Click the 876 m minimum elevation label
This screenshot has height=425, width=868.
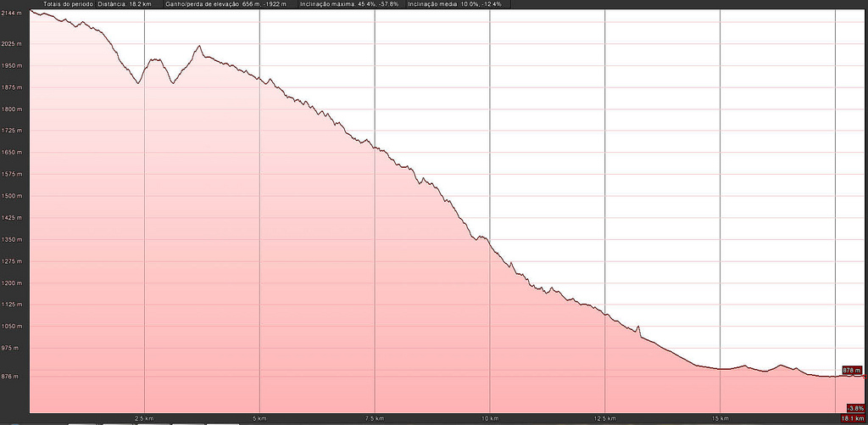pos(12,376)
